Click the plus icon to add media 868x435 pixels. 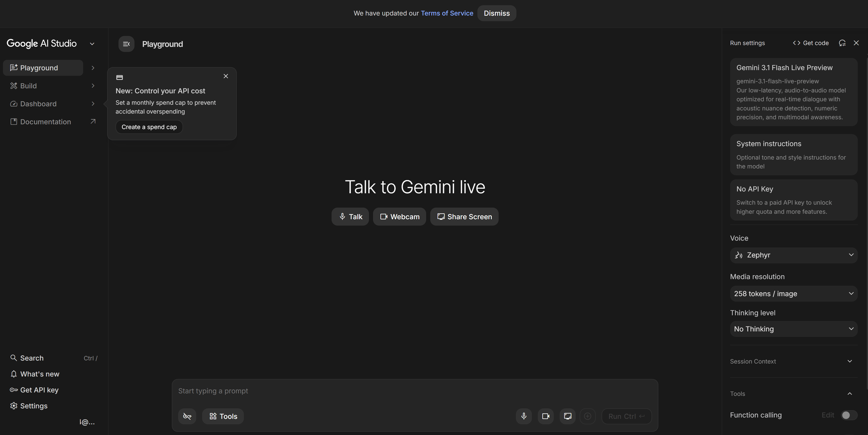coord(588,416)
